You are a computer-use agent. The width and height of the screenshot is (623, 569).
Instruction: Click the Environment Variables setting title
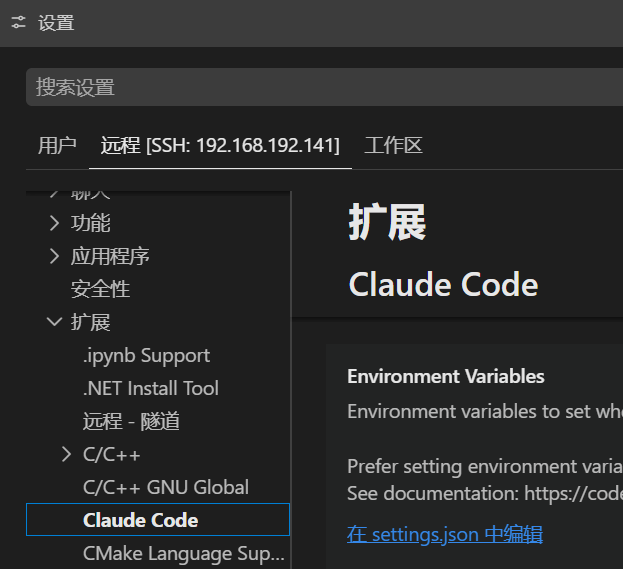446,376
